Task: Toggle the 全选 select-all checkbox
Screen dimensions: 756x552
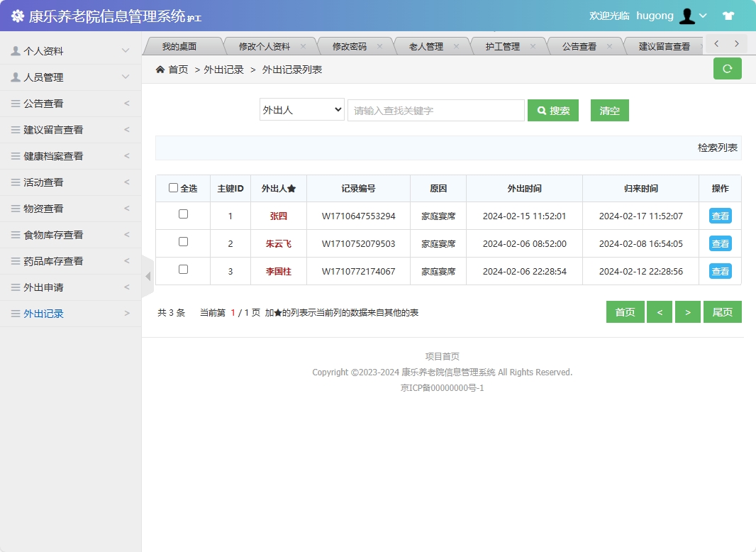Action: (174, 187)
